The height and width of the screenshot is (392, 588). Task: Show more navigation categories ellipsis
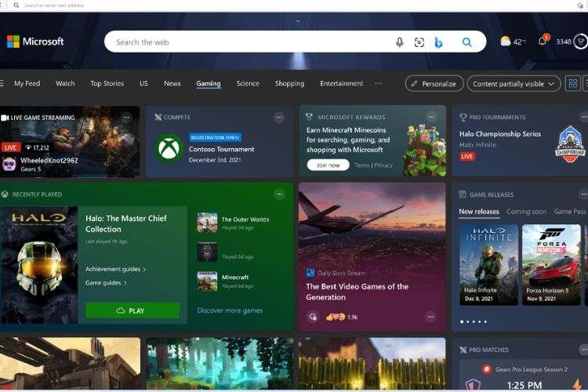pyautogui.click(x=378, y=83)
